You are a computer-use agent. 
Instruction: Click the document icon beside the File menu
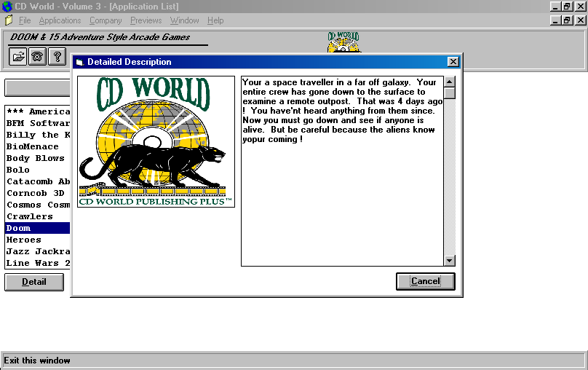click(x=8, y=20)
